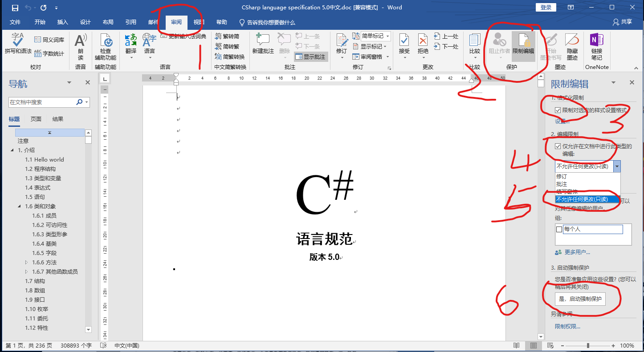Toggle the 每个人 everyone checkbox
The height and width of the screenshot is (352, 644).
(x=559, y=230)
